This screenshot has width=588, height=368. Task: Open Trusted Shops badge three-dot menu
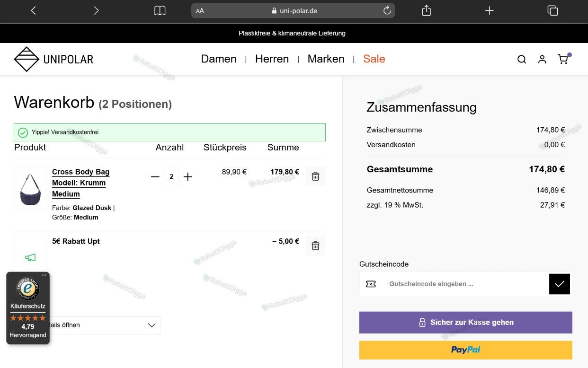pos(44,275)
